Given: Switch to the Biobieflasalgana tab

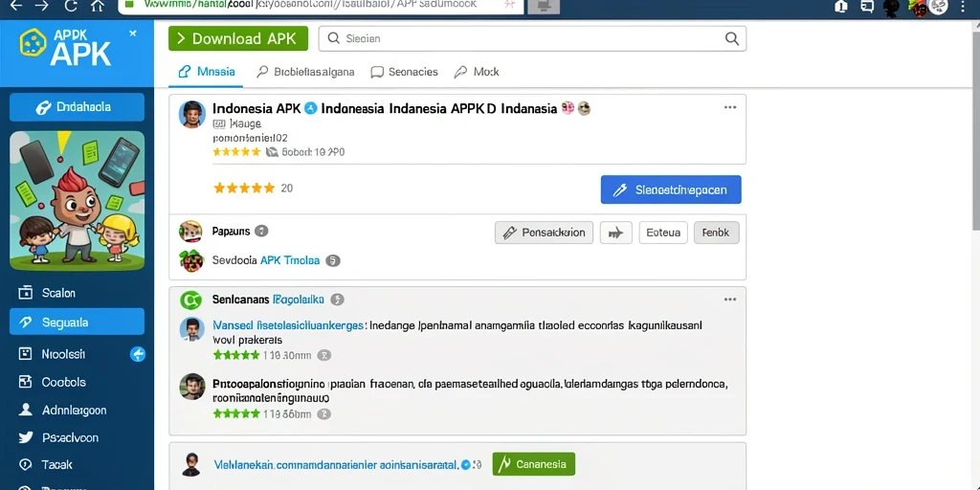Looking at the screenshot, I should (305, 72).
